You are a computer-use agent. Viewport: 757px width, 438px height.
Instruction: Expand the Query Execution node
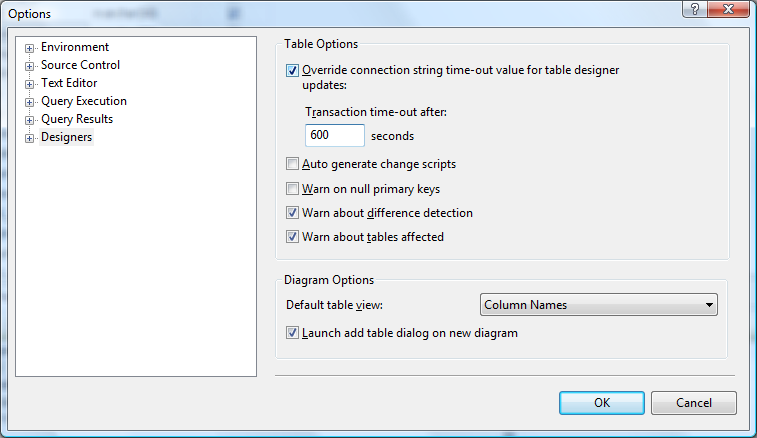30,102
